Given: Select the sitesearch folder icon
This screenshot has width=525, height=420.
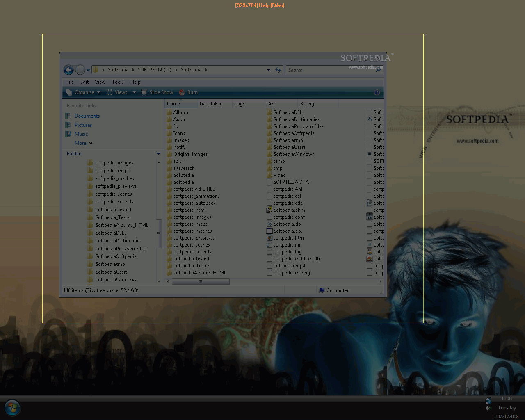Looking at the screenshot, I should [x=169, y=168].
